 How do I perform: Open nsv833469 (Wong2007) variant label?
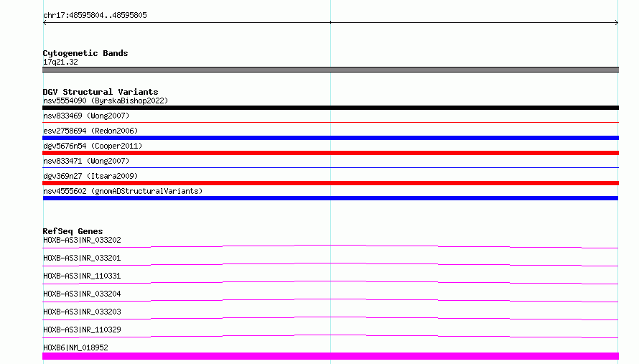pyautogui.click(x=86, y=116)
